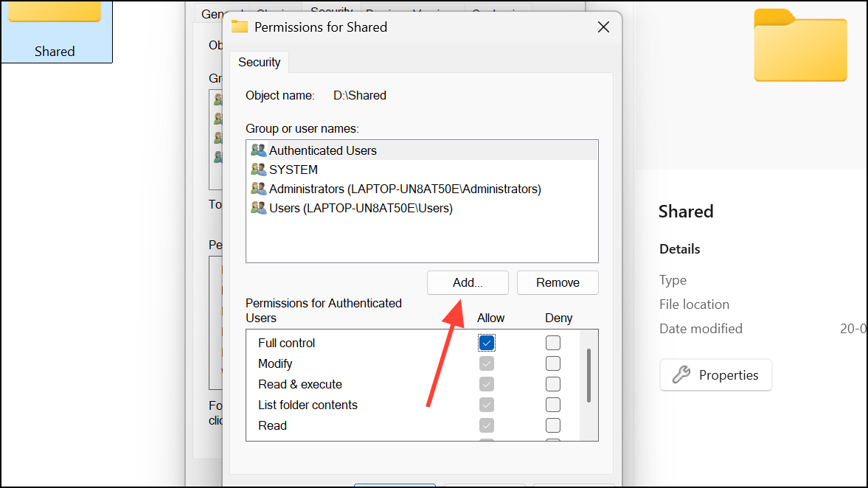
Task: Check the Deny checkbox for Read & execute
Action: pos(552,383)
